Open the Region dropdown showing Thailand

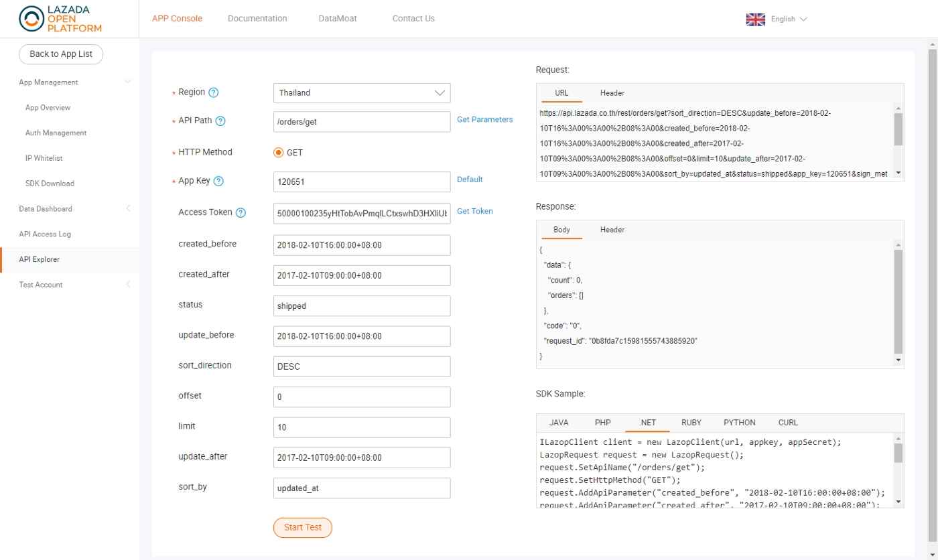[x=362, y=92]
